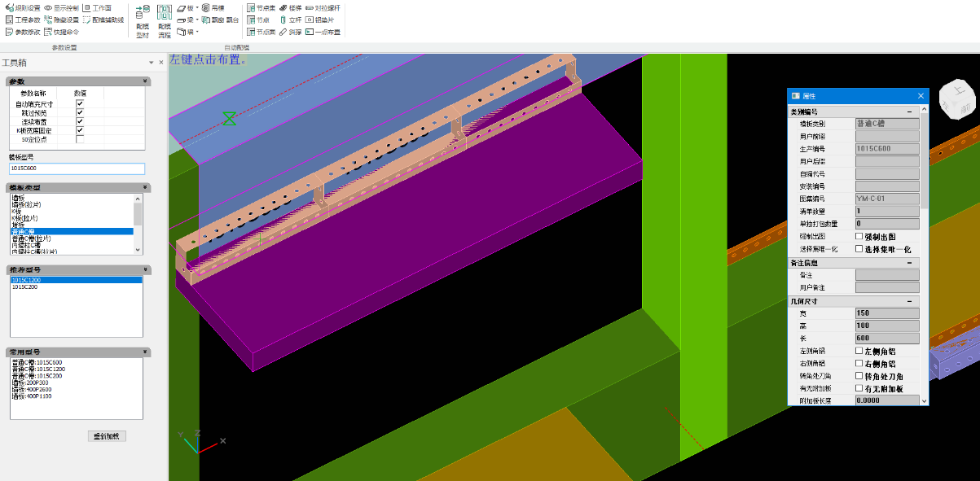Select the 板 slab tool
This screenshot has width=980, height=481.
[186, 7]
